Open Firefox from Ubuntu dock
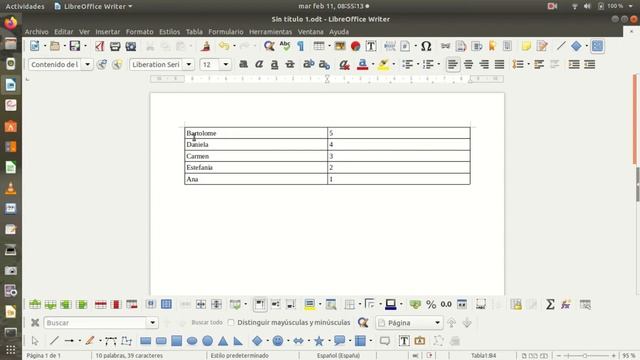Image resolution: width=640 pixels, height=360 pixels. tap(11, 23)
